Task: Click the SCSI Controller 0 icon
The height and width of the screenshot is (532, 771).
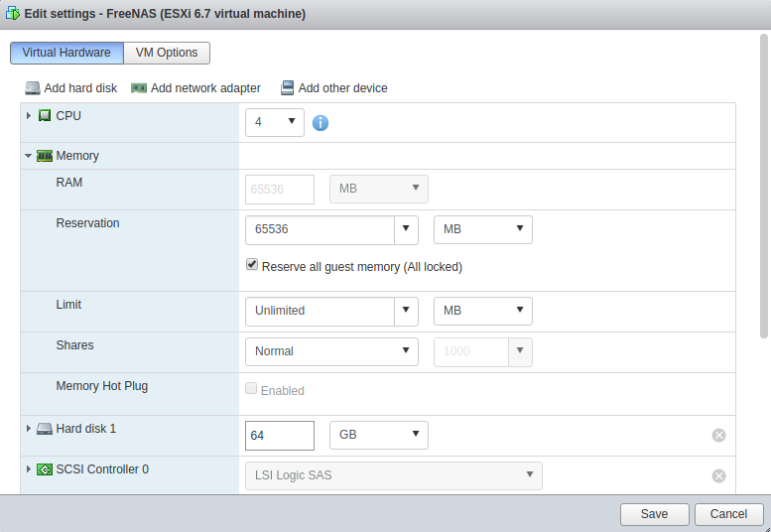Action: pos(45,469)
